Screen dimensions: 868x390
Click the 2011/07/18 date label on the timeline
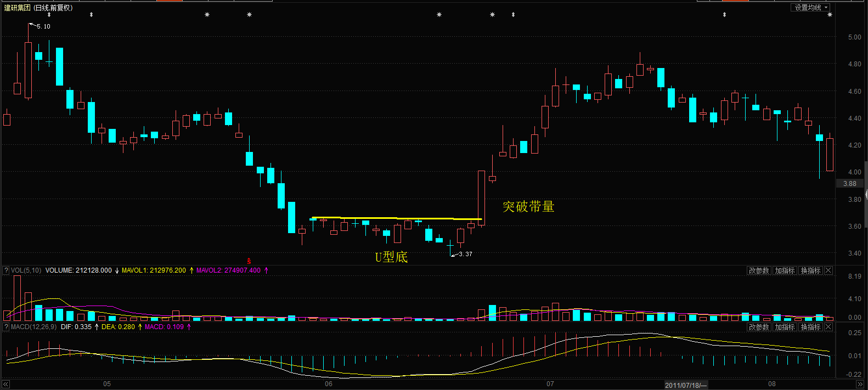[686, 385]
